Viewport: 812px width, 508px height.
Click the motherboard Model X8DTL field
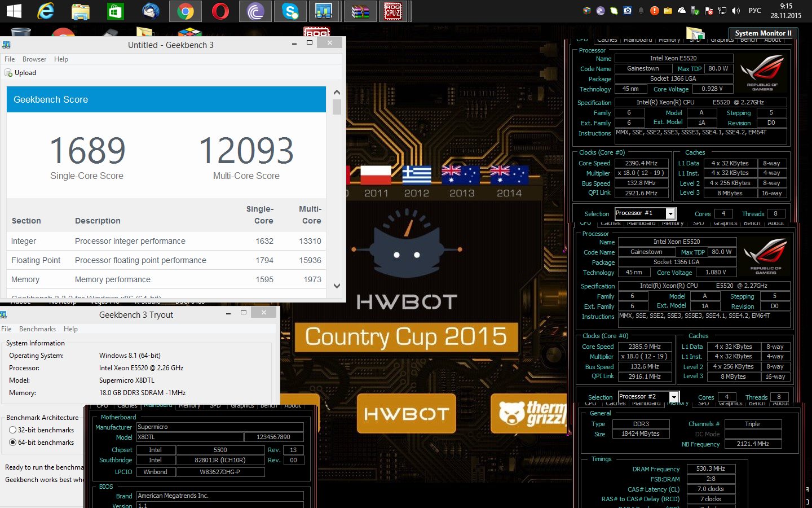pyautogui.click(x=189, y=437)
